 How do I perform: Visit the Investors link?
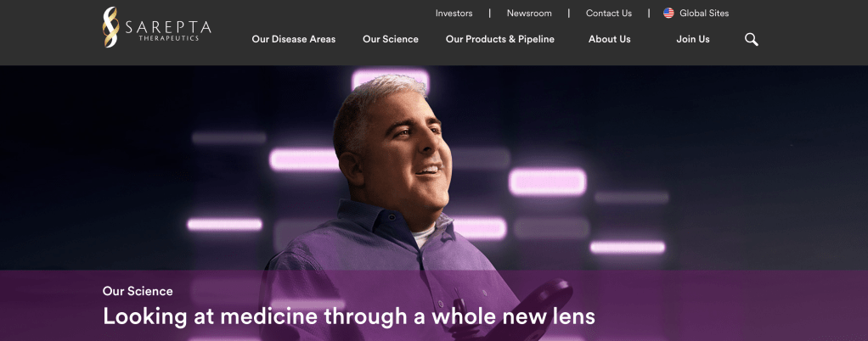[x=454, y=14]
